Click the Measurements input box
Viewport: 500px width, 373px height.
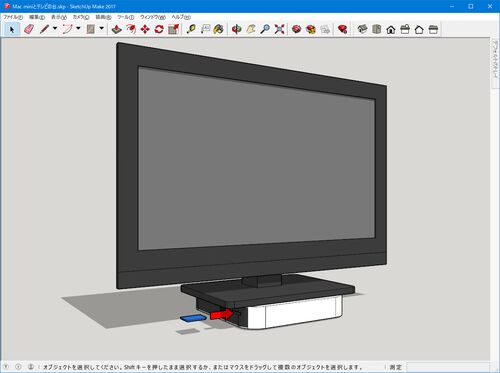tap(448, 367)
